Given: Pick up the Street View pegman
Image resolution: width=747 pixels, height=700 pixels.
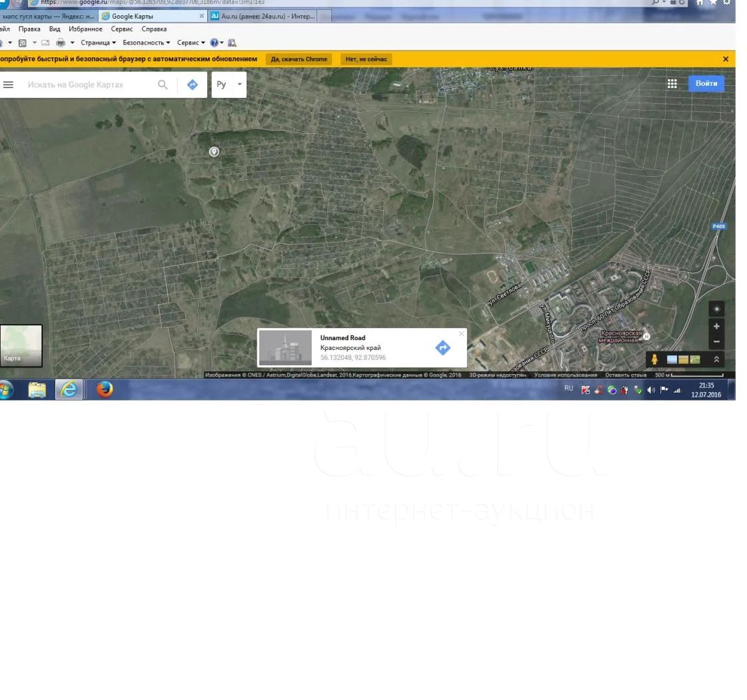Looking at the screenshot, I should [654, 359].
